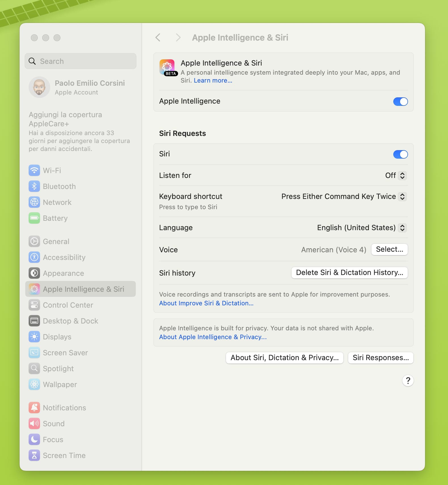This screenshot has height=485, width=448.
Task: Click the Screen Saver icon
Action: [x=34, y=352]
